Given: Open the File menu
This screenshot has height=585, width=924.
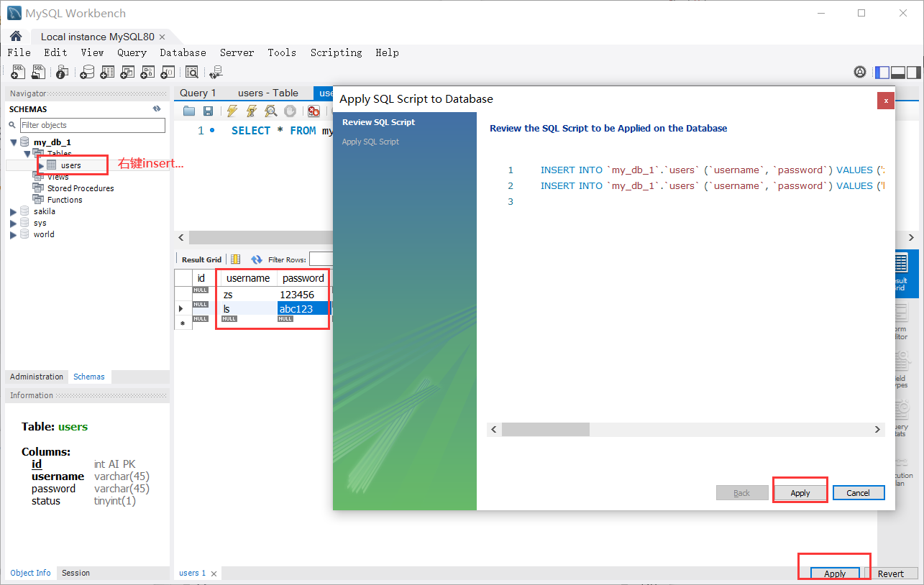Looking at the screenshot, I should pos(19,52).
